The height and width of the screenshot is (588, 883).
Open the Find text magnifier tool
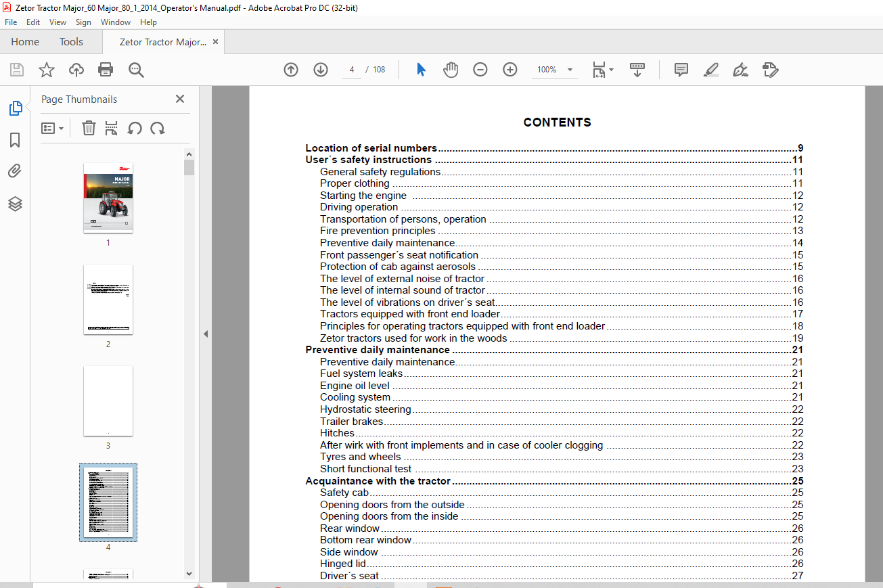136,70
